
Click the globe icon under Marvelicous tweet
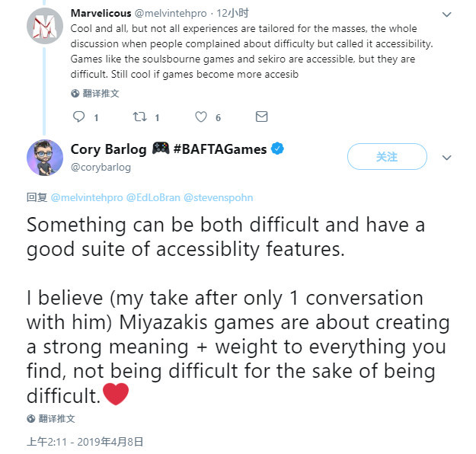point(75,94)
